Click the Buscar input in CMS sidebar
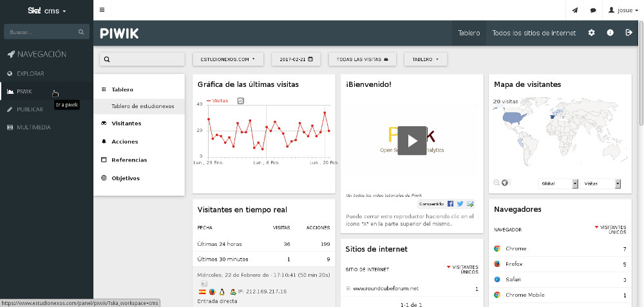Image resolution: width=644 pixels, height=307 pixels. click(46, 32)
